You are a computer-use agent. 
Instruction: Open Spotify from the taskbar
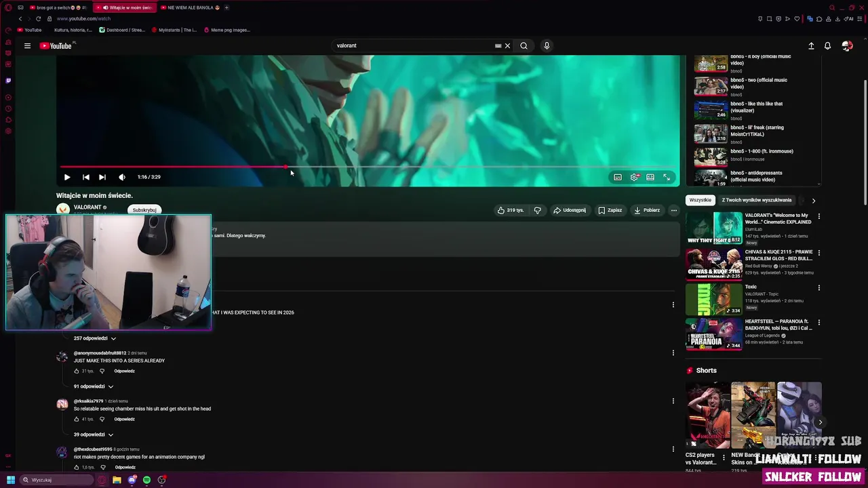coord(146,480)
